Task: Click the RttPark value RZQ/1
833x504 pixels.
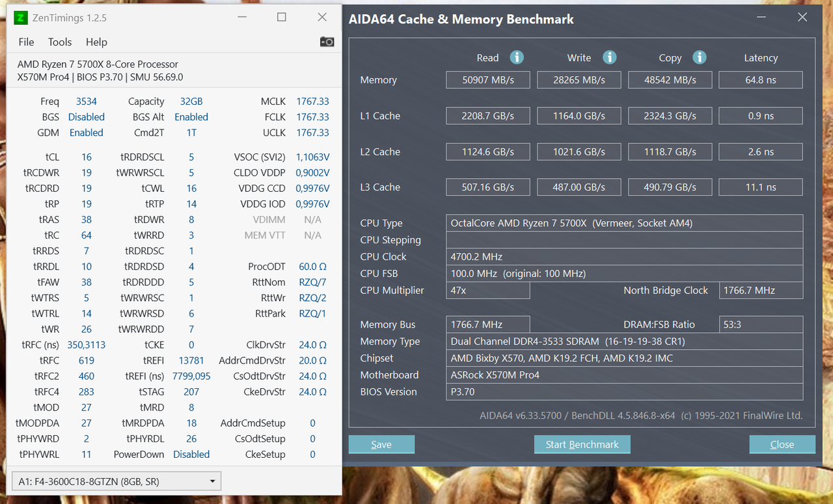Action: (x=312, y=313)
